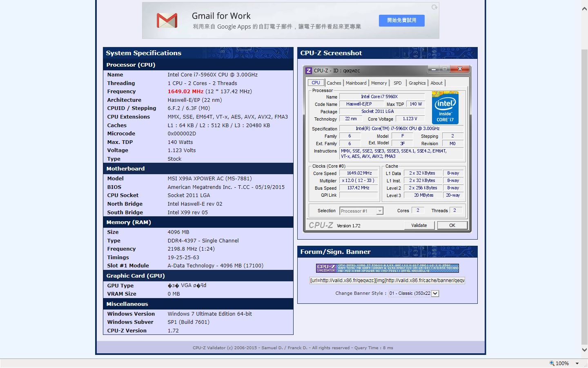588x368 pixels.
Task: Click the Haswell-E/EP (22 nm) architecture value
Action: pos(195,100)
